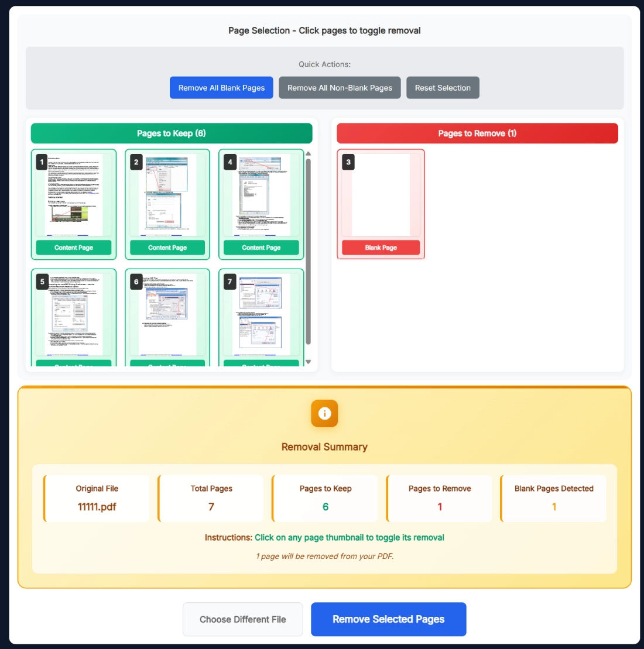Click the orange info icon above Removal Summary
The height and width of the screenshot is (649, 644).
click(324, 414)
